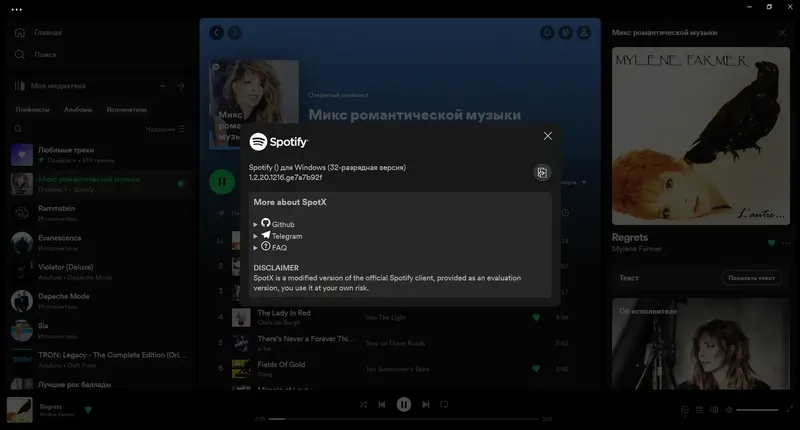Open TRON: Legacy album in library
Screen dimensions: 800x430
[98, 360]
